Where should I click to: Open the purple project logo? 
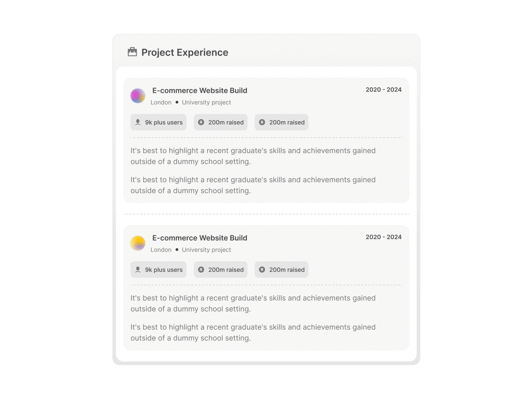click(x=138, y=96)
